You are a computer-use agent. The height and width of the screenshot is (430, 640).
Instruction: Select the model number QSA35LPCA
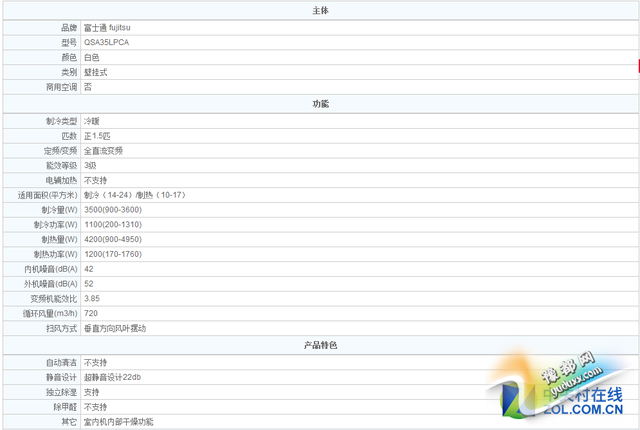(106, 42)
